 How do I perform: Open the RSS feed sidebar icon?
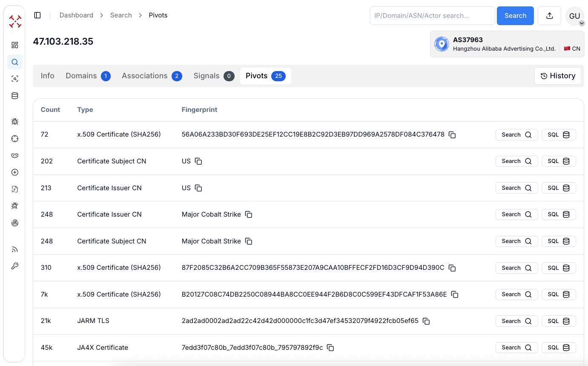point(15,249)
